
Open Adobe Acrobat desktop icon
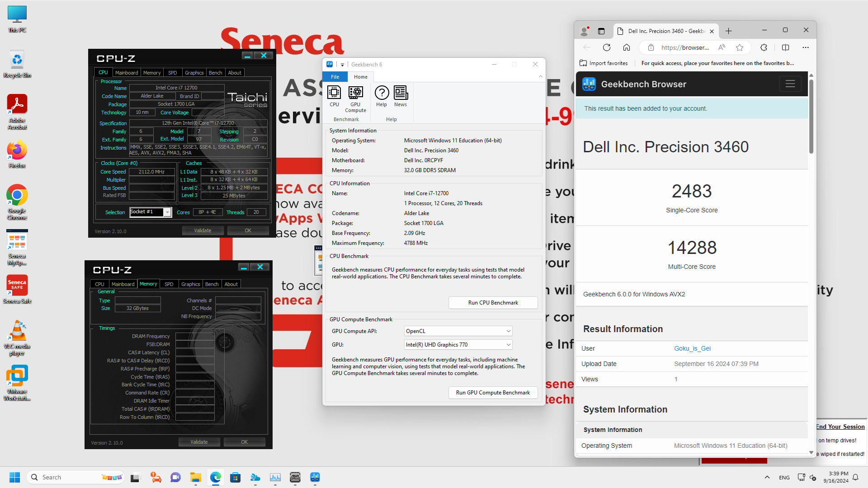17,112
